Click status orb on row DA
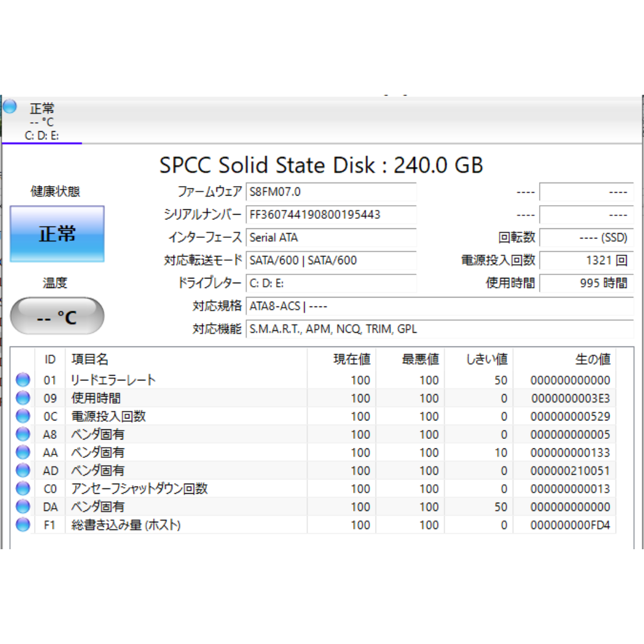This screenshot has width=644, height=644. (x=23, y=506)
